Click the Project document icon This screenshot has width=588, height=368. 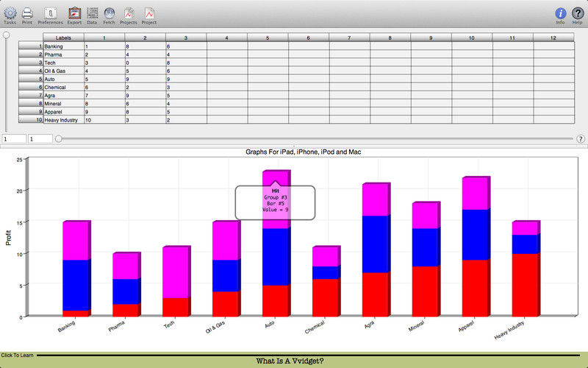[x=149, y=13]
